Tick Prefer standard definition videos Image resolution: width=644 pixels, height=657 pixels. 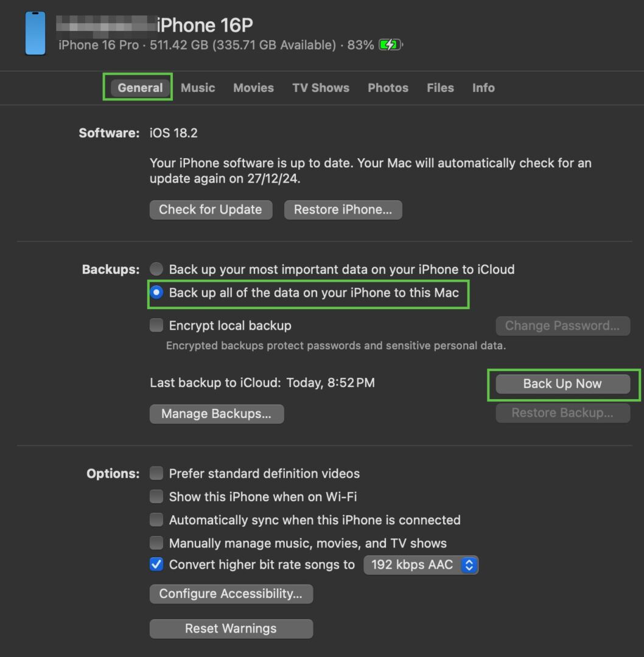[157, 473]
